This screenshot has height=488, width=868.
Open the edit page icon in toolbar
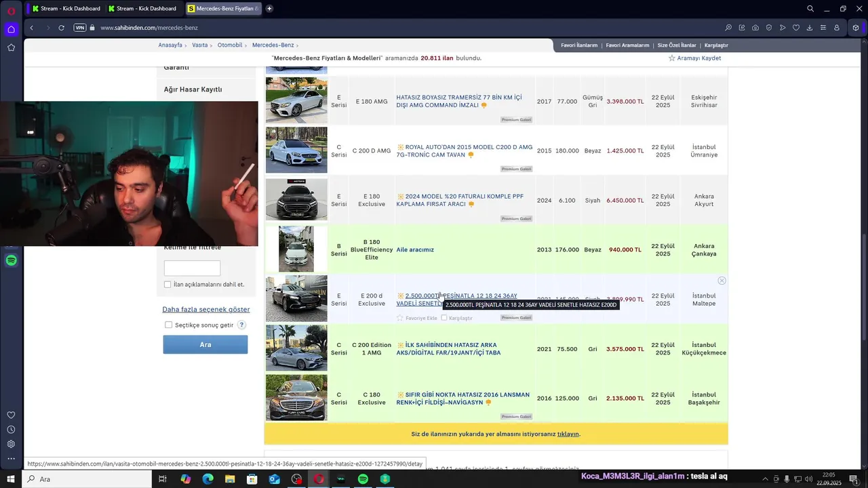coord(742,28)
